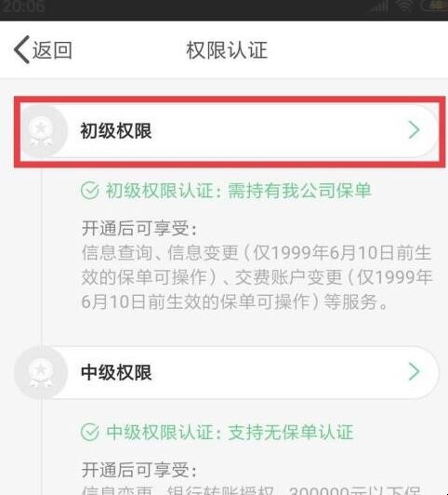Expand 初级权限 using its chevron
This screenshot has height=495, width=448.
pos(414,130)
